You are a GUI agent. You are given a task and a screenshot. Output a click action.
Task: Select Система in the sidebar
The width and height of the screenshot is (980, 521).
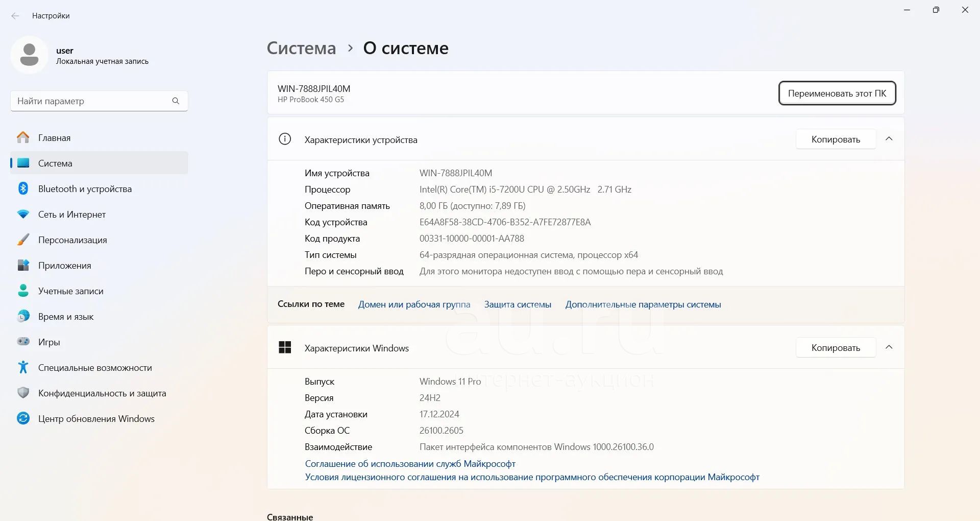tap(99, 163)
